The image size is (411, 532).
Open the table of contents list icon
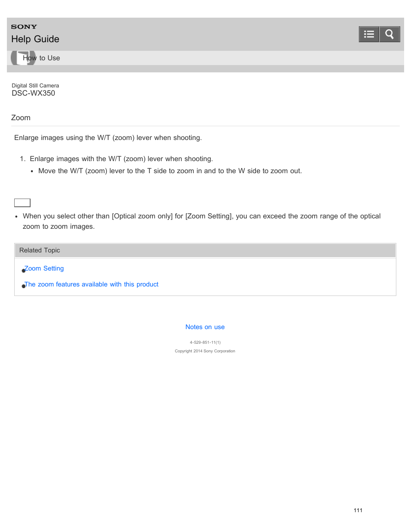pos(369,34)
